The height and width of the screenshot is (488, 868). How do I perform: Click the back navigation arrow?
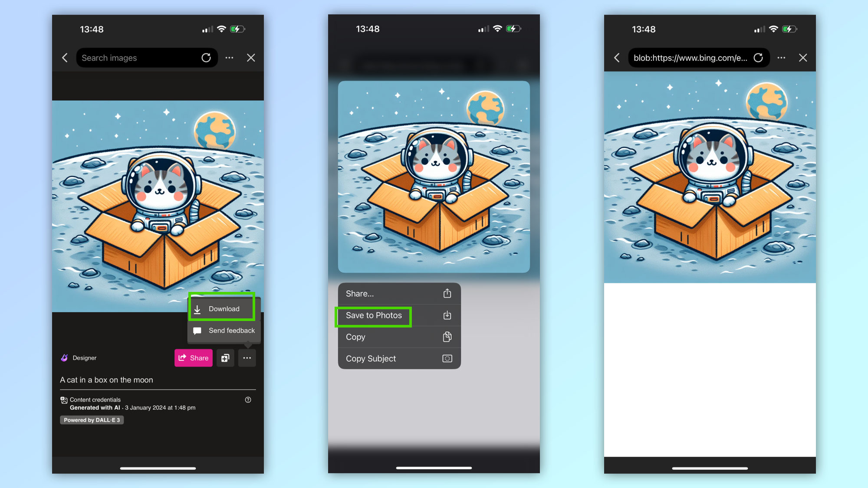pyautogui.click(x=66, y=57)
